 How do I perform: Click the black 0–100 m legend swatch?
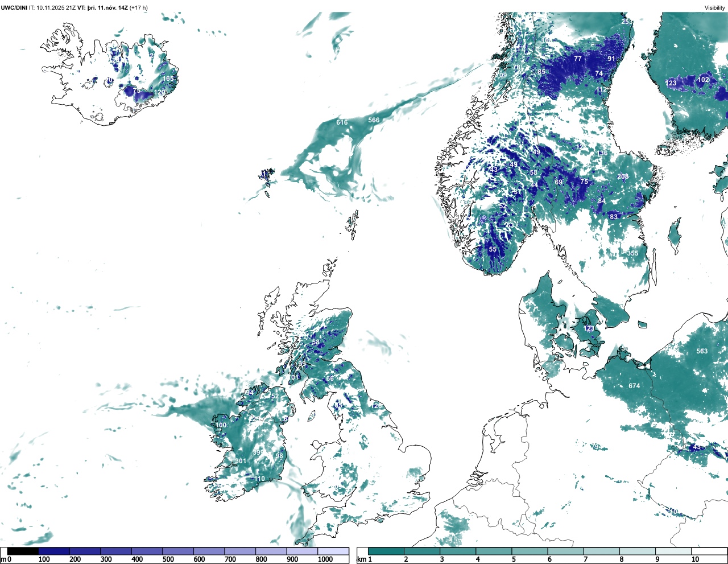click(23, 551)
